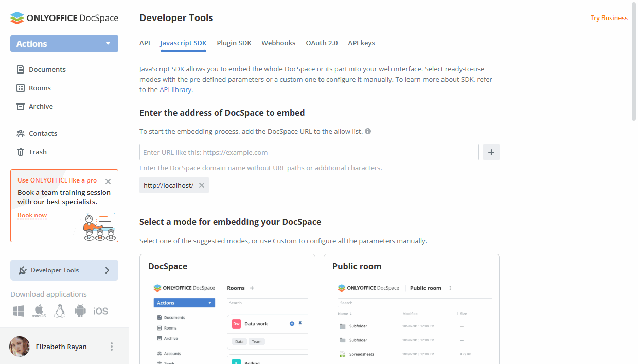
Task: Click the Elizabeth Rayan user name
Action: click(61, 347)
